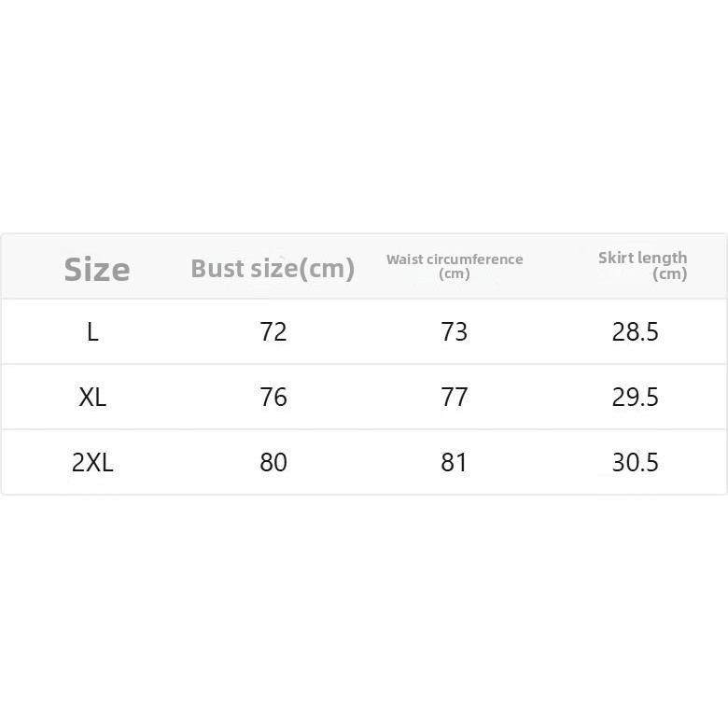Click the word Skirt in the header

(614, 258)
